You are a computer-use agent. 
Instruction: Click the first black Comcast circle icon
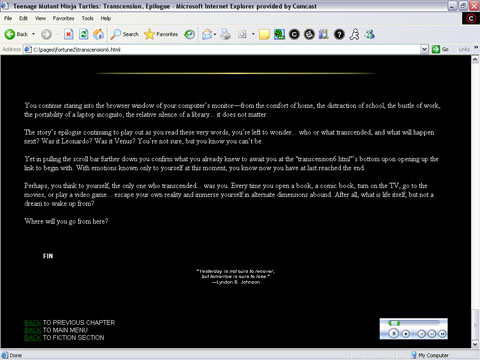(x=294, y=34)
